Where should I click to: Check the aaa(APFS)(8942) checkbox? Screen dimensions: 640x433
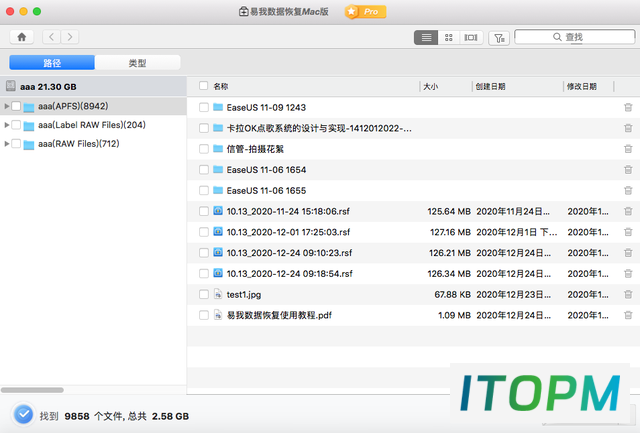tap(16, 106)
